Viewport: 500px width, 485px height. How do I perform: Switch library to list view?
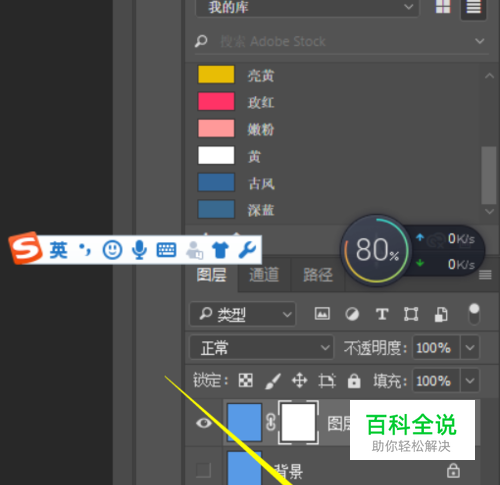[x=473, y=7]
